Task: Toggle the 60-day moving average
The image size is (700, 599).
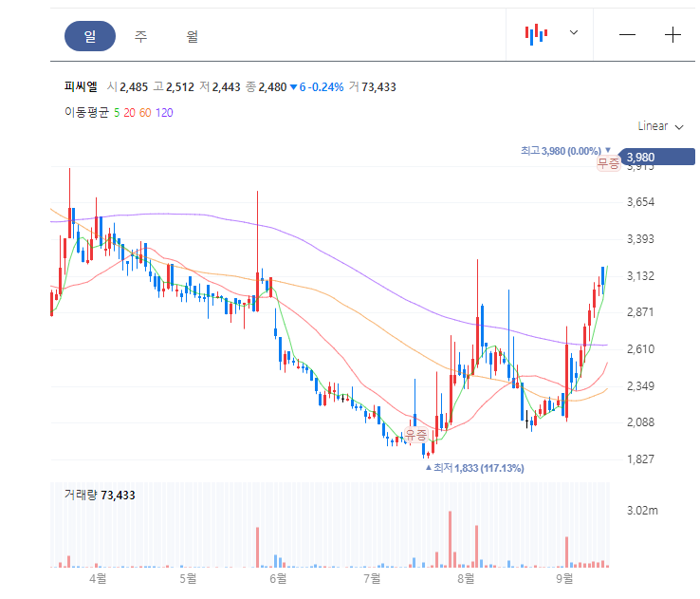Action: click(x=145, y=113)
